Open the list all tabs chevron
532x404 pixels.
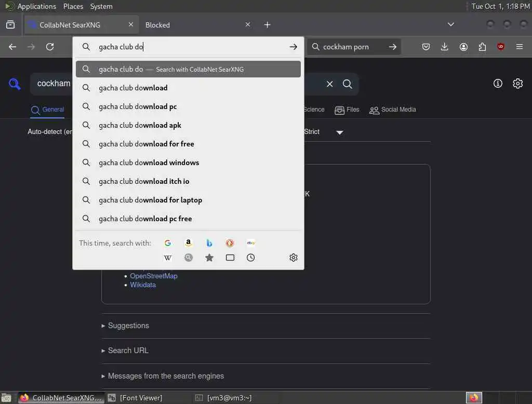click(451, 24)
